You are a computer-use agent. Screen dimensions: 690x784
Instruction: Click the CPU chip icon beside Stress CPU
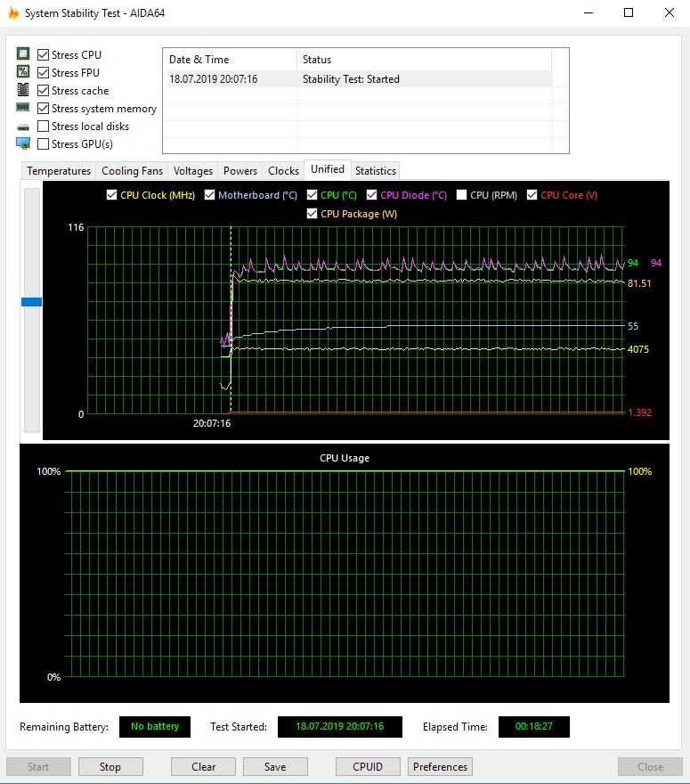tap(23, 53)
